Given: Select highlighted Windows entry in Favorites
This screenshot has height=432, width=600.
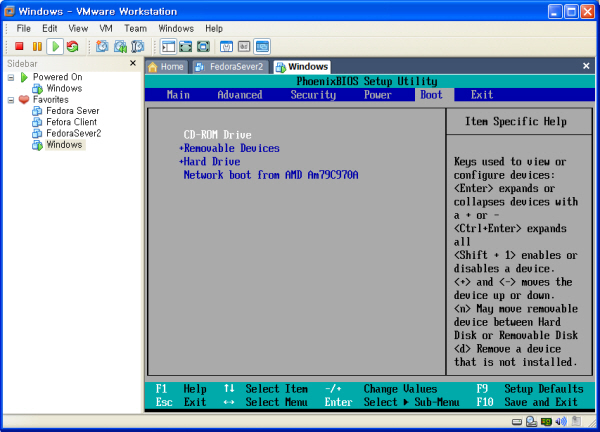Looking at the screenshot, I should (x=64, y=145).
